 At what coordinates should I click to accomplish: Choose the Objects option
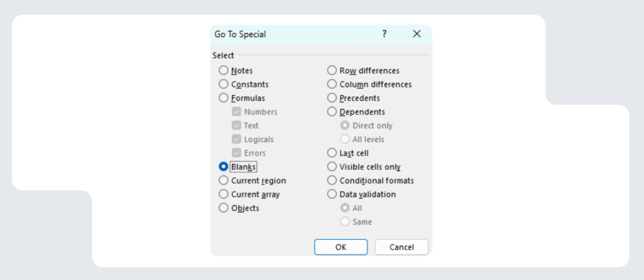click(x=223, y=208)
